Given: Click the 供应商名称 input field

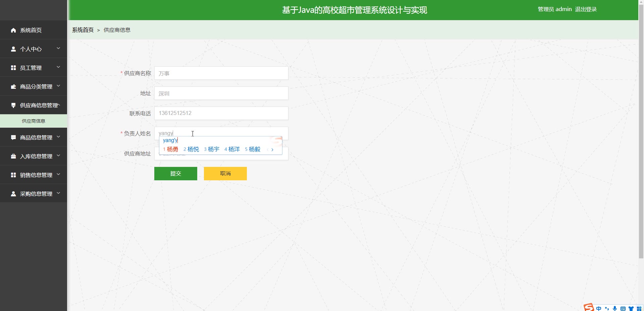Looking at the screenshot, I should tap(221, 73).
